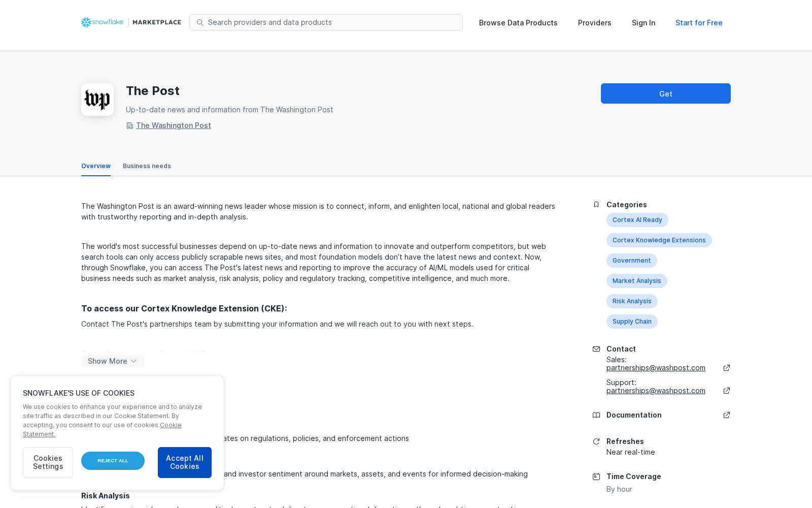The width and height of the screenshot is (812, 508).
Task: Click the "To access our Cortex Knowledge Extension (CKE):" heading
Action: (184, 308)
